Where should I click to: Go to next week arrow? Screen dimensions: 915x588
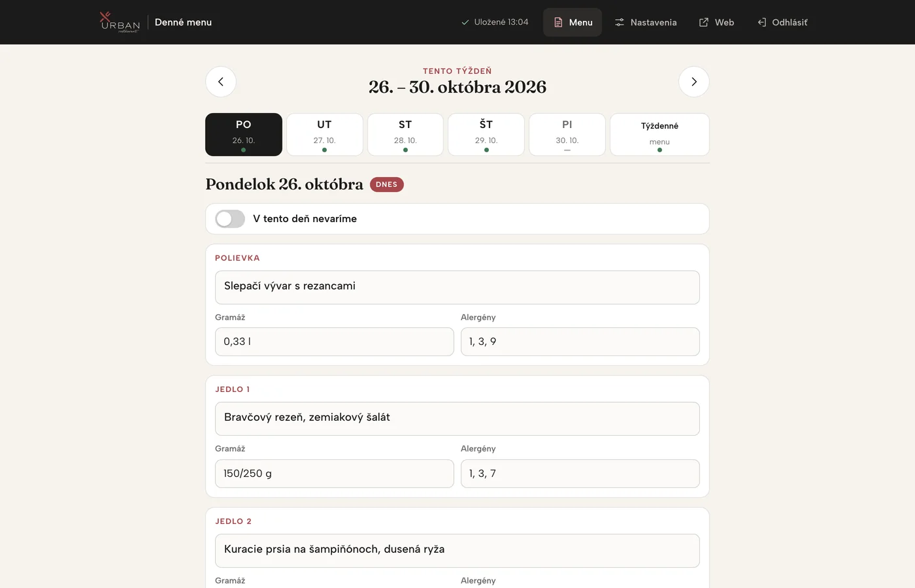[694, 82]
